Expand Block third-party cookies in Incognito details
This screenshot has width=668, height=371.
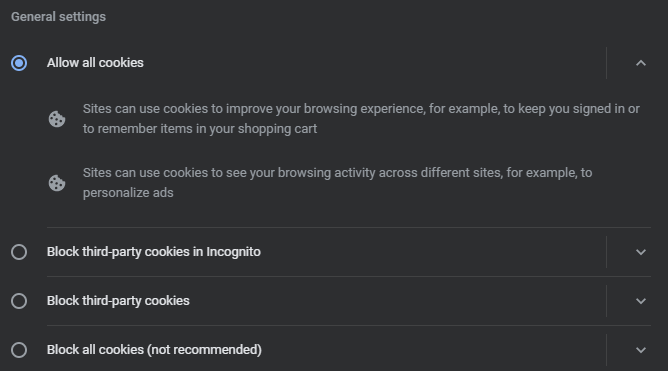click(641, 252)
